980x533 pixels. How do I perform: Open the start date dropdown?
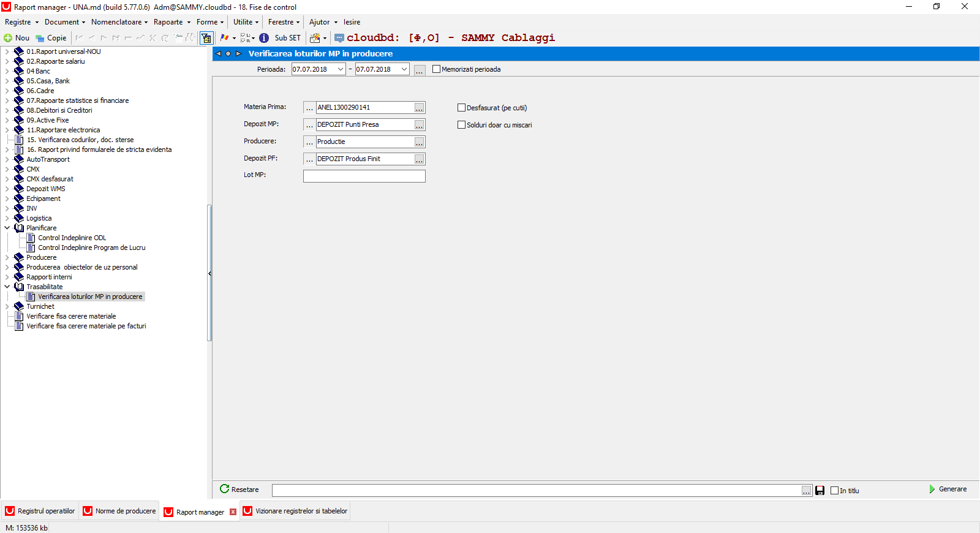[341, 69]
